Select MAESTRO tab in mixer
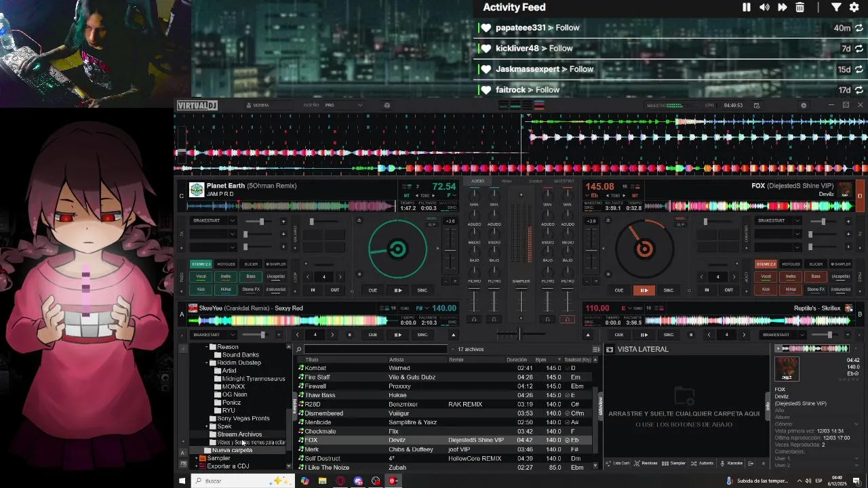868x488 pixels. 564,181
